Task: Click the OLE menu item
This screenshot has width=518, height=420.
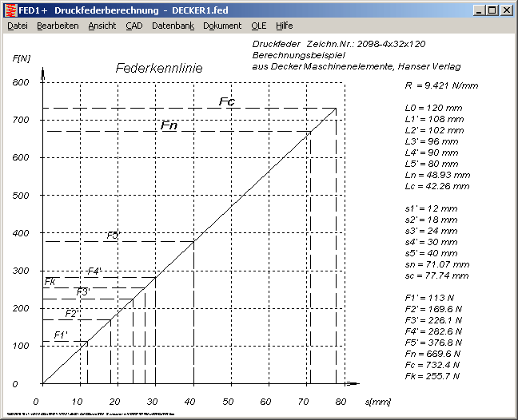Action: (258, 26)
